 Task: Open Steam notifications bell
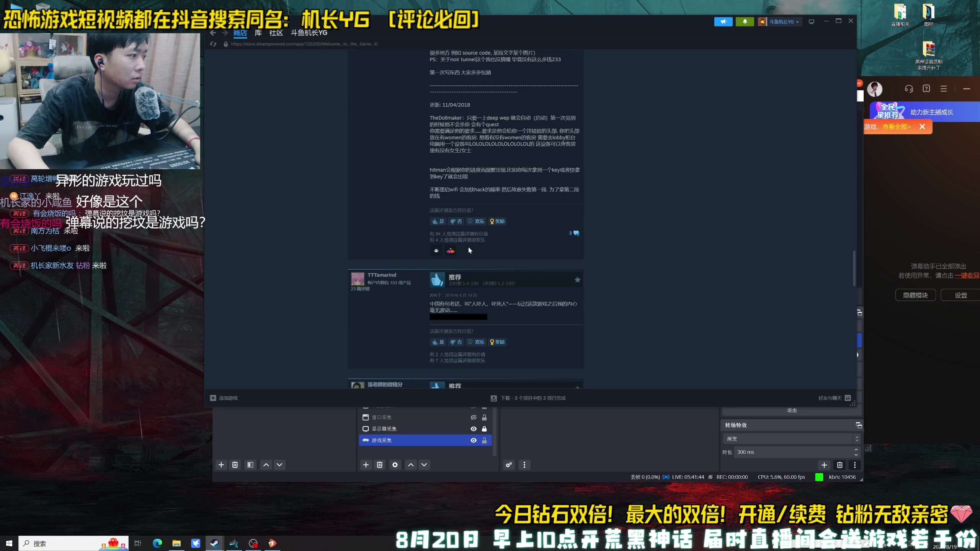click(745, 22)
